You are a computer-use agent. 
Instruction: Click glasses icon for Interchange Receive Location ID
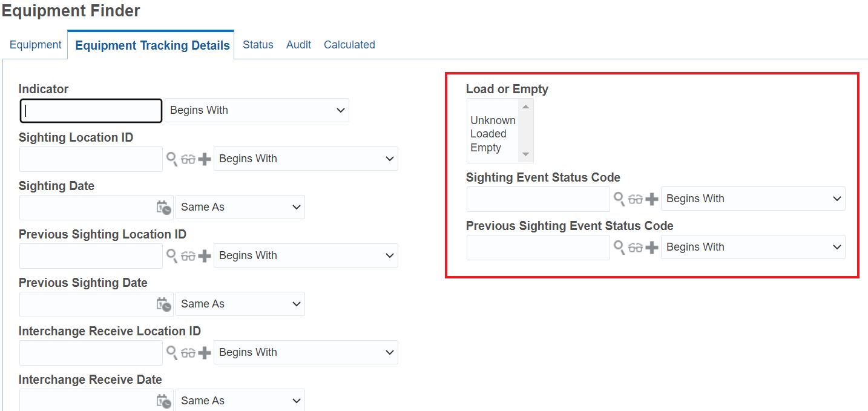click(x=188, y=353)
